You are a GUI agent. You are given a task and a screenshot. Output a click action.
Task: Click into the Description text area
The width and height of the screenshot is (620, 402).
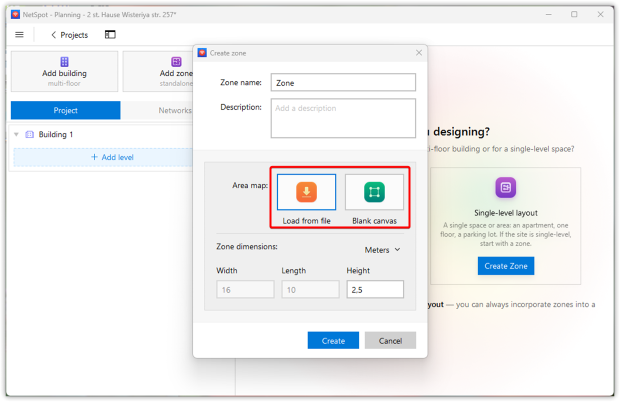point(343,118)
